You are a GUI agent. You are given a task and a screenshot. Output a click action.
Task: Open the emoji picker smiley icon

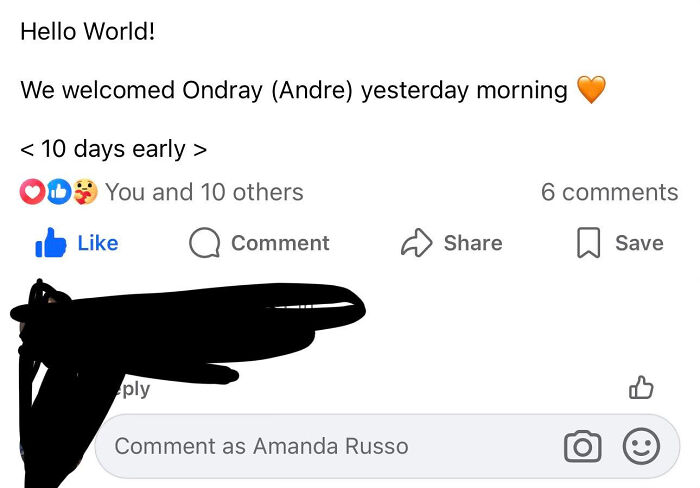pyautogui.click(x=641, y=446)
